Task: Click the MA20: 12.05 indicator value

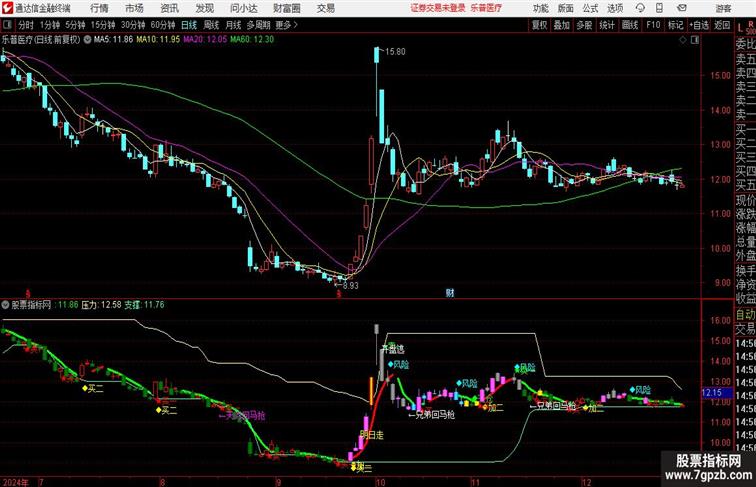Action: pos(205,40)
